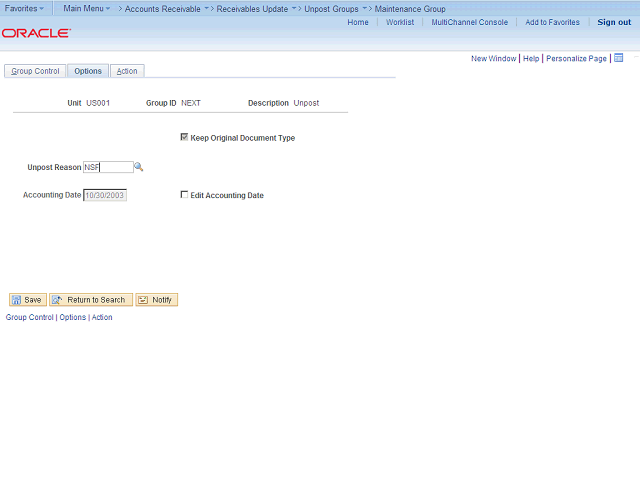Viewport: 640px width, 480px height.
Task: Click the Sign out link
Action: click(614, 22)
